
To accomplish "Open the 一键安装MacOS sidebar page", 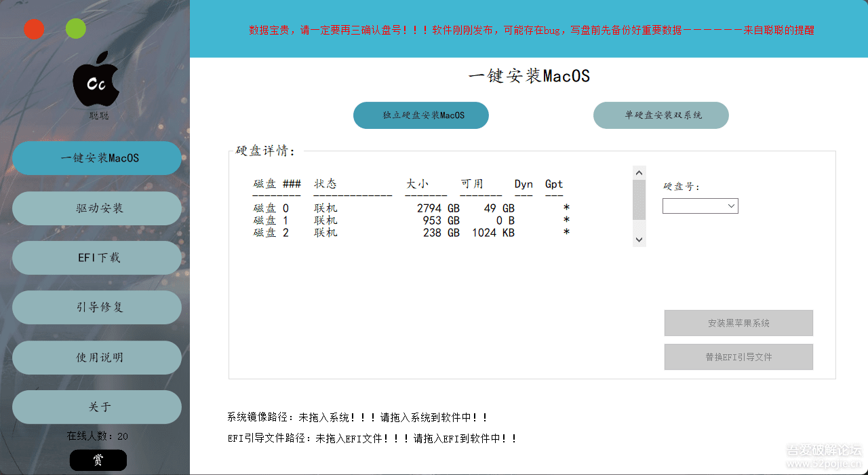I will click(97, 158).
